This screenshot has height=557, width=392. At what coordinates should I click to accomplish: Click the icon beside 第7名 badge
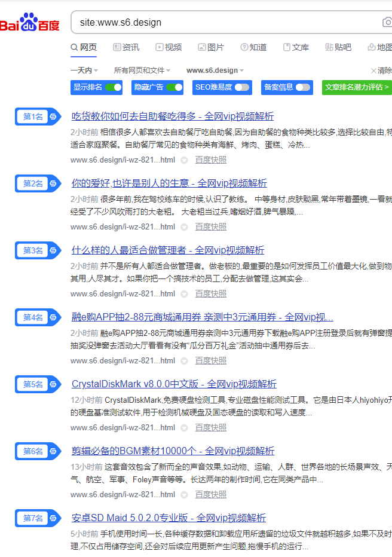(x=53, y=518)
